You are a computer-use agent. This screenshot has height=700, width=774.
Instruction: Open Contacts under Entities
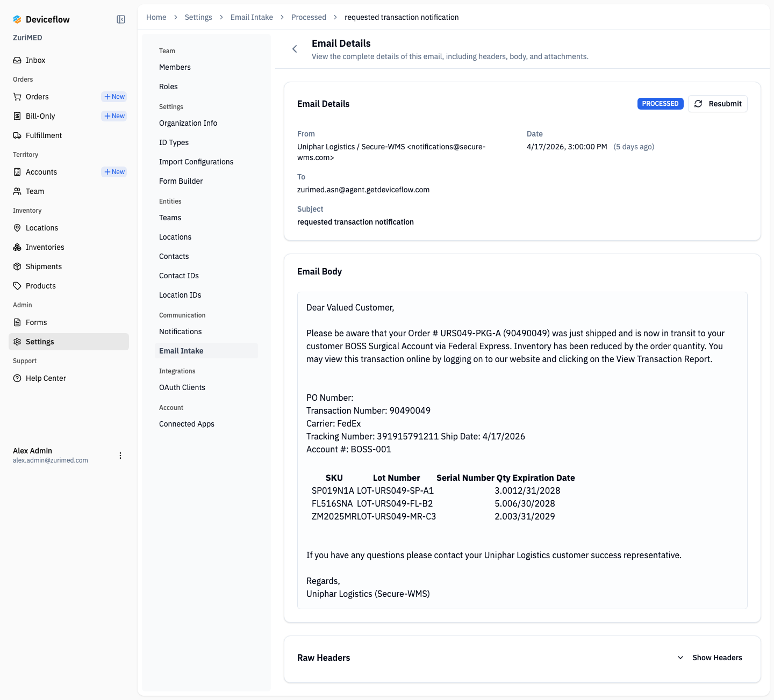tap(206, 256)
